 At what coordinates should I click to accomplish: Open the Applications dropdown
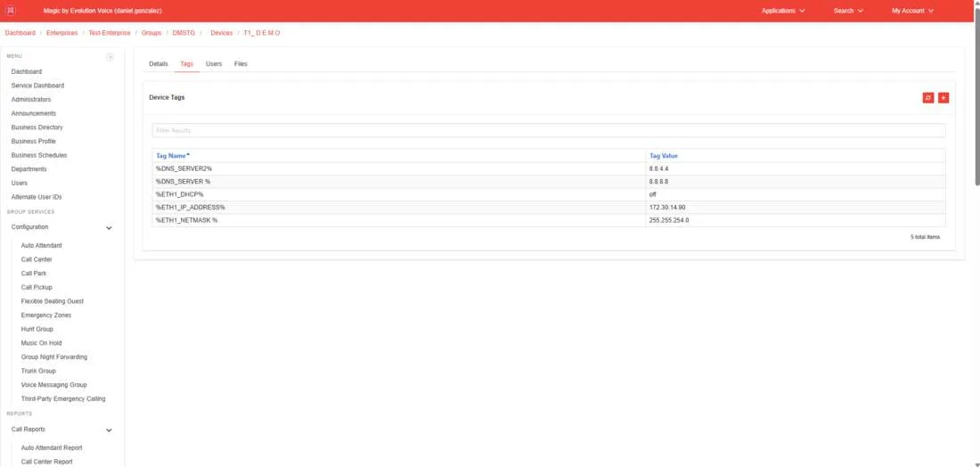pos(783,11)
